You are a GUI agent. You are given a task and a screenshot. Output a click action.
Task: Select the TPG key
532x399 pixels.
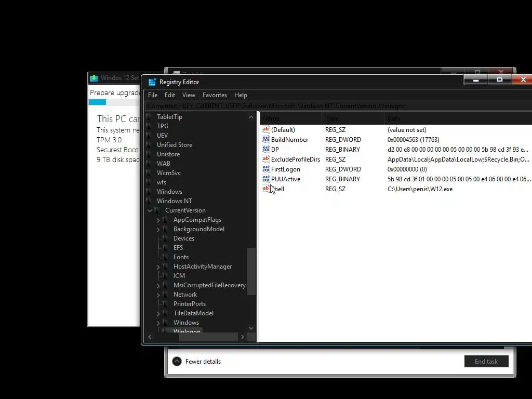pyautogui.click(x=163, y=126)
